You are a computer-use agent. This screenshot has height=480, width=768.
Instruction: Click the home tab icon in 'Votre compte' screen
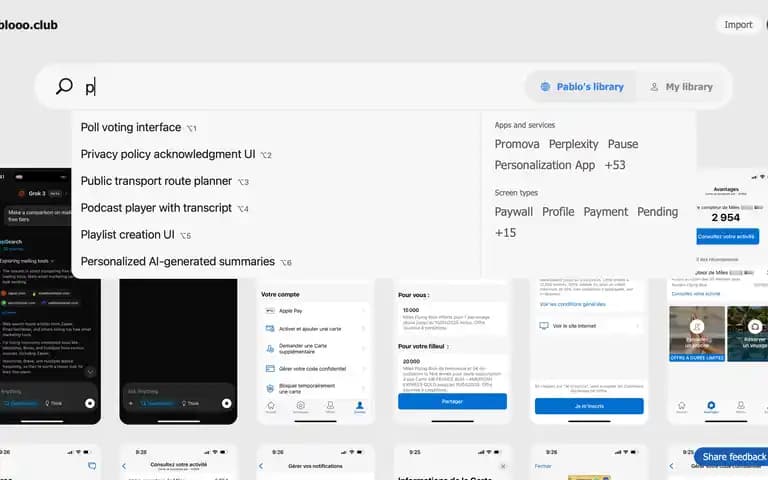coord(271,406)
